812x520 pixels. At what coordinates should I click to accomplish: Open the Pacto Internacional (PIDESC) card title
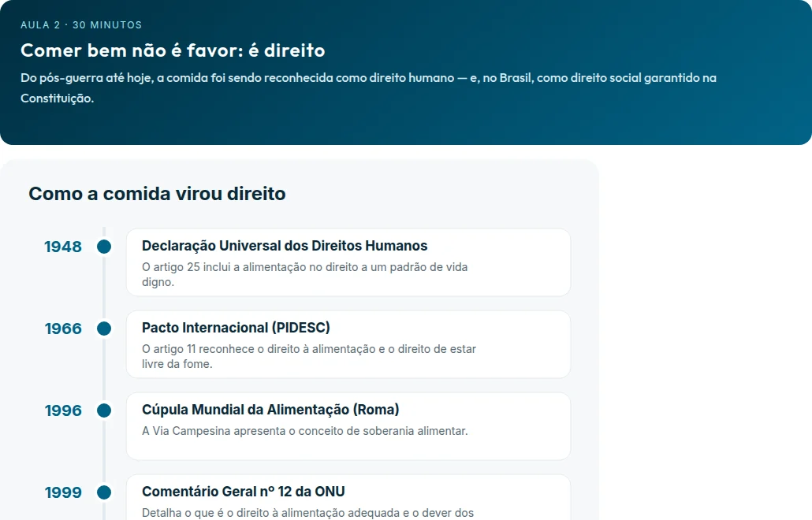236,328
